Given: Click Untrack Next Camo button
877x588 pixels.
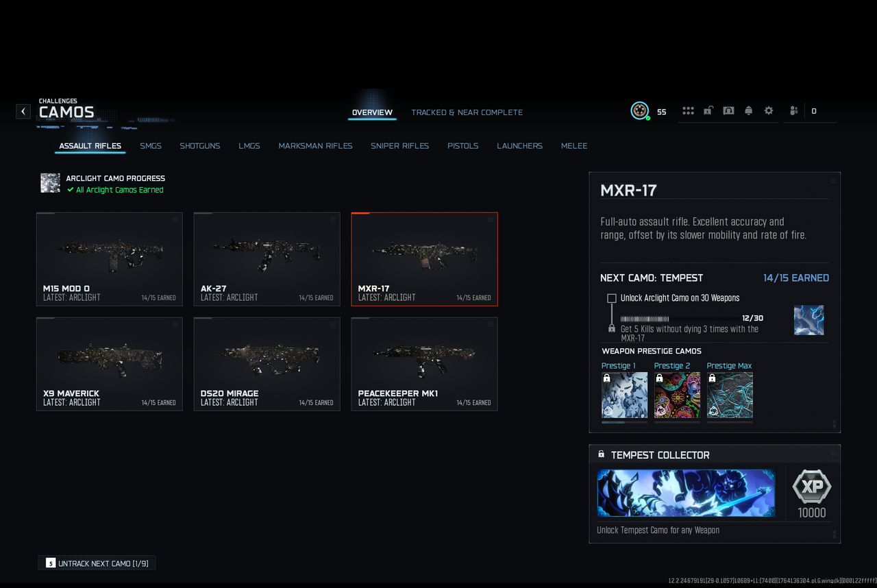Looking at the screenshot, I should [97, 563].
